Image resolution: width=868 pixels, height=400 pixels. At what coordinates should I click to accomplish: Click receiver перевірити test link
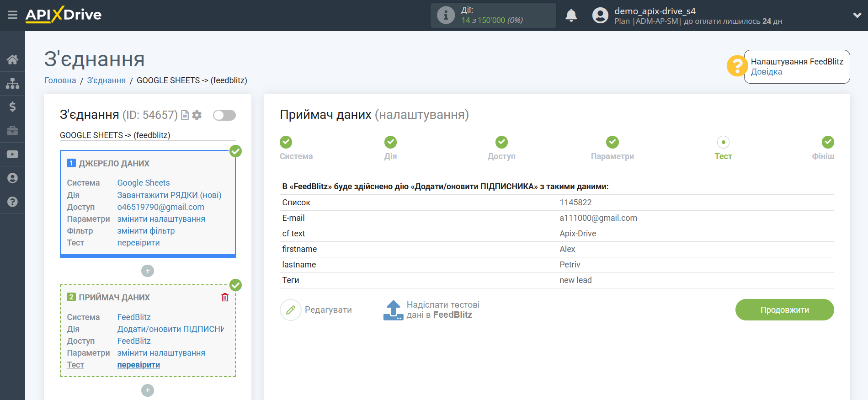coord(138,365)
